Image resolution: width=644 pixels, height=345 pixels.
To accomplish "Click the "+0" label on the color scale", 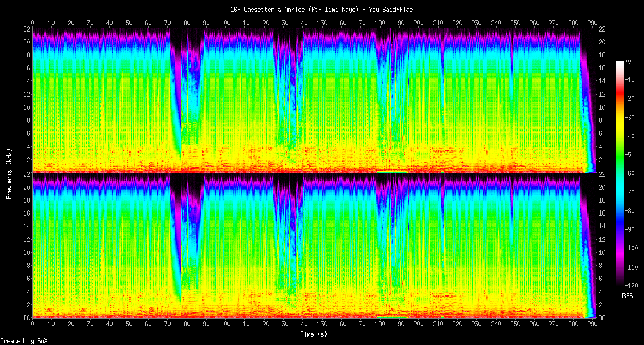I will click(x=629, y=61).
